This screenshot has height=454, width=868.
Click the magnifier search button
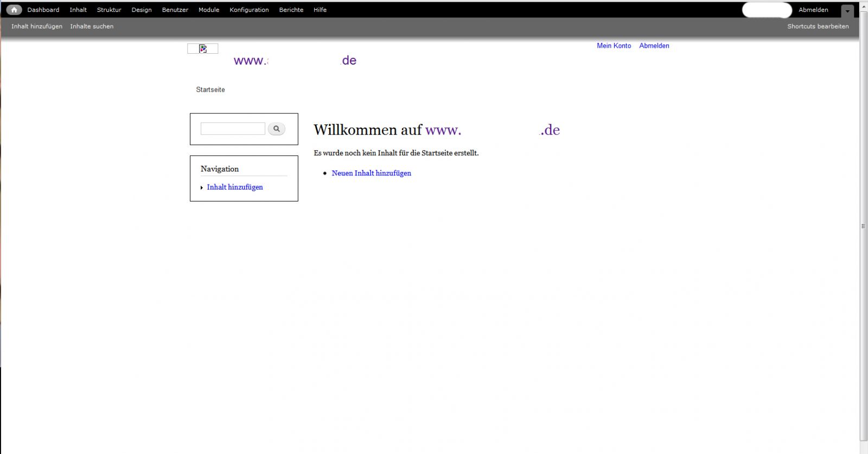[276, 129]
